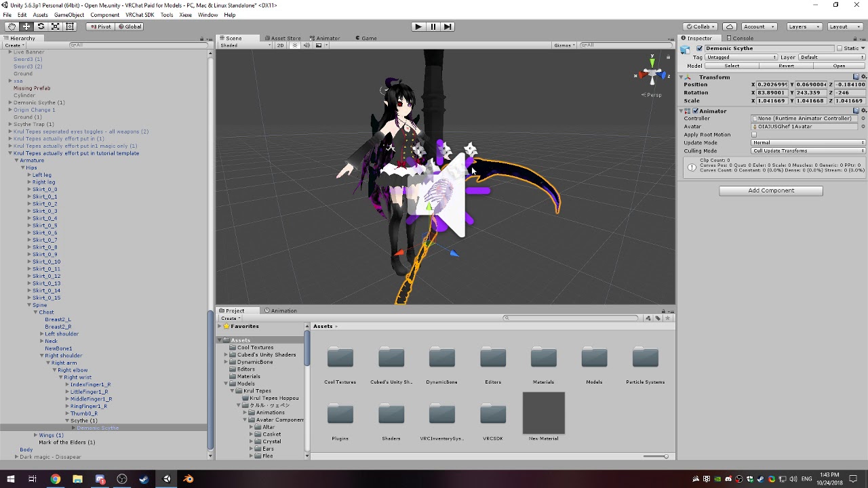Open Animator component help book icon
Image resolution: width=868 pixels, height=488 pixels.
click(856, 111)
